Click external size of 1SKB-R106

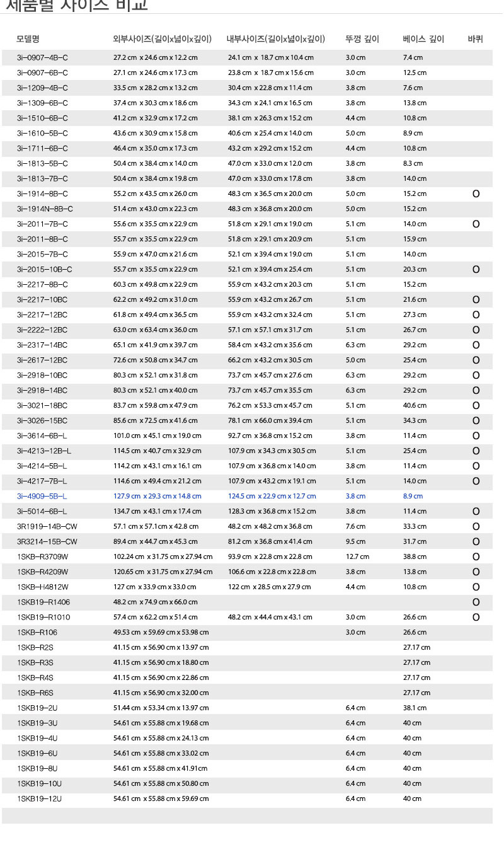point(161,633)
